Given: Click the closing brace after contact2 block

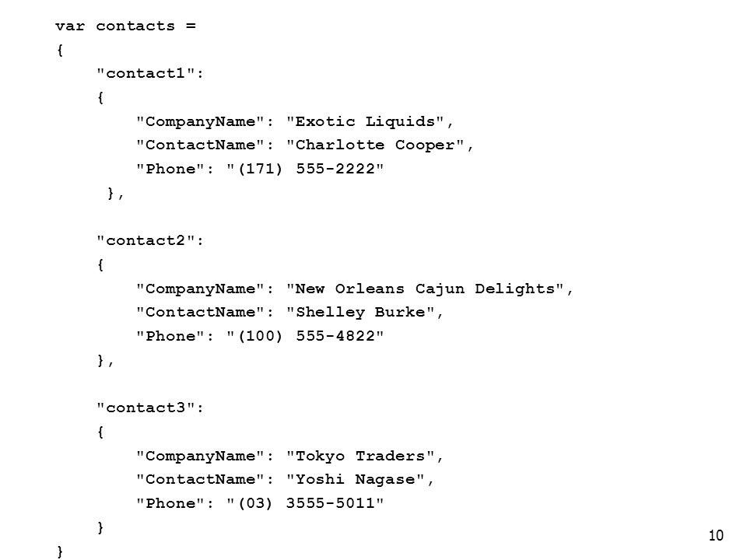Looking at the screenshot, I should pos(100,360).
